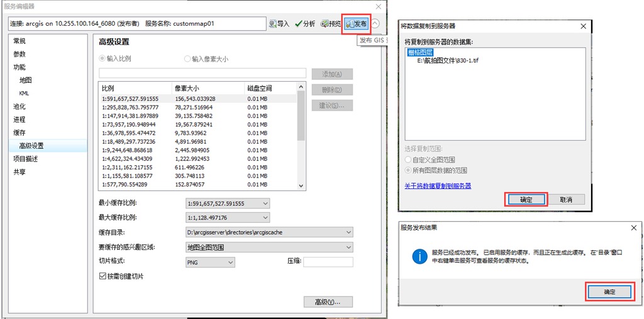Click the scale list's scroll down arrow
644x319 pixels.
pos(301,186)
